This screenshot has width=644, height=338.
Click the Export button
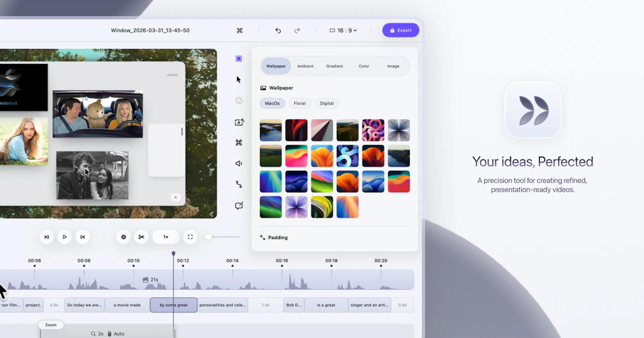point(400,30)
